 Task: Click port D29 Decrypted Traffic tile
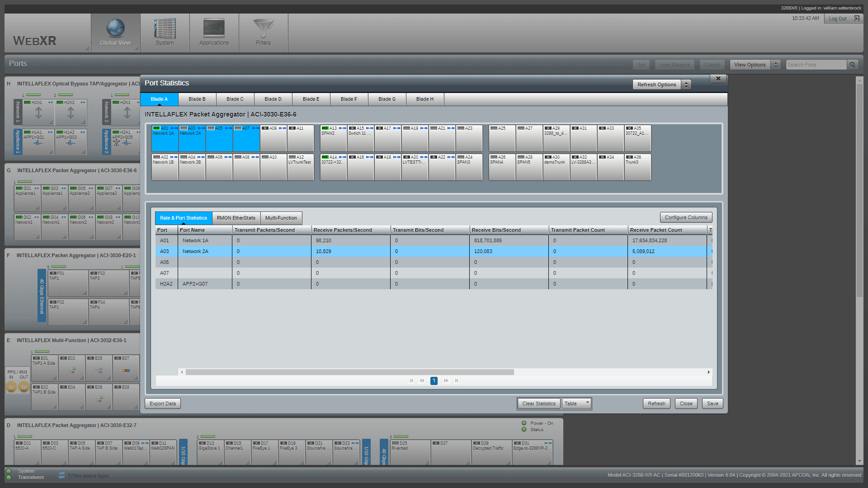492,453
